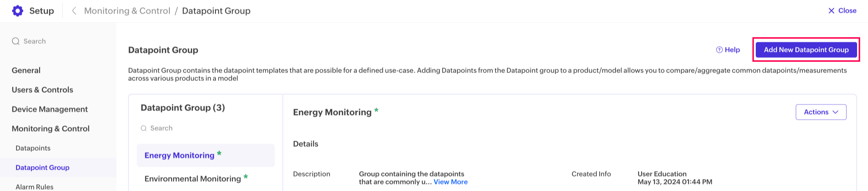This screenshot has width=868, height=191.
Task: Select Datapoint Group sidebar item
Action: coord(42,167)
